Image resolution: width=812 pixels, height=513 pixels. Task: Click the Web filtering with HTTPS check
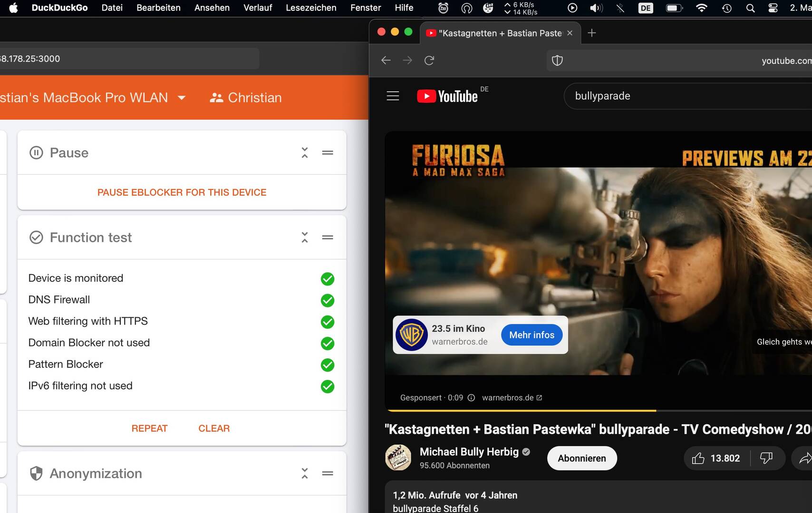click(x=328, y=322)
